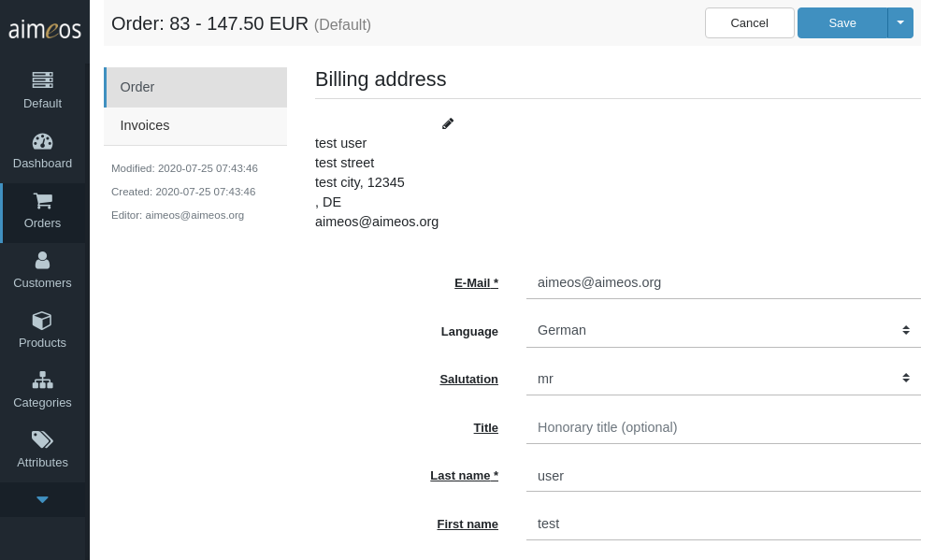Click the 'test city, 12345' address line
935x560 pixels.
[x=360, y=182]
